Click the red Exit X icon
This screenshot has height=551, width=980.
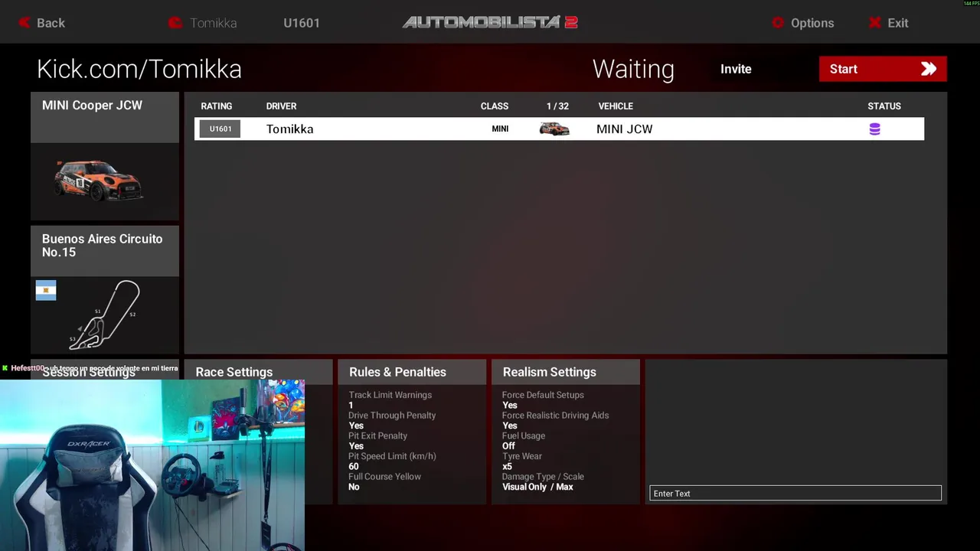(875, 23)
